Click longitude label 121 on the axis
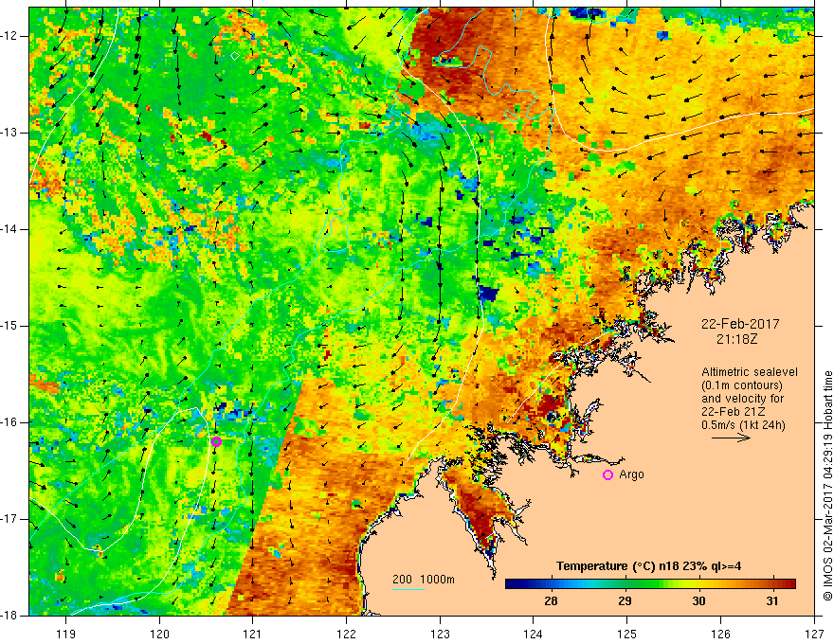 tap(253, 635)
